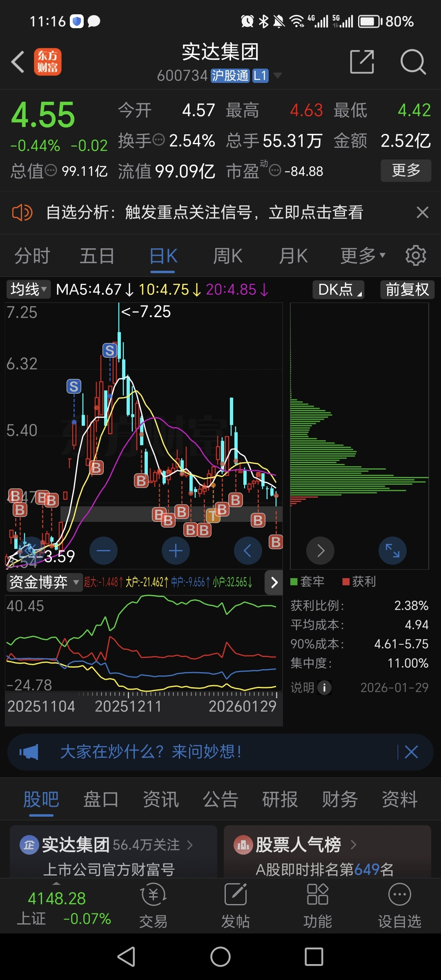Open 财务 tab

340,799
